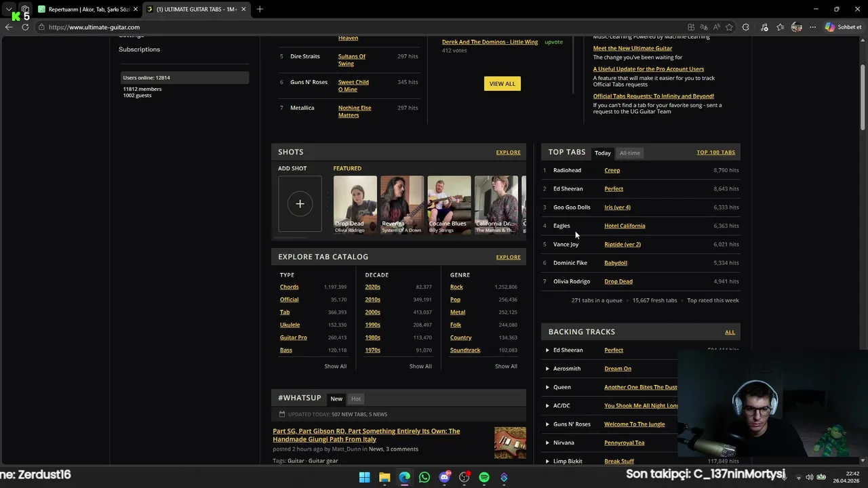The height and width of the screenshot is (488, 868).
Task: Open OBS Studio from the taskbar
Action: [465, 477]
